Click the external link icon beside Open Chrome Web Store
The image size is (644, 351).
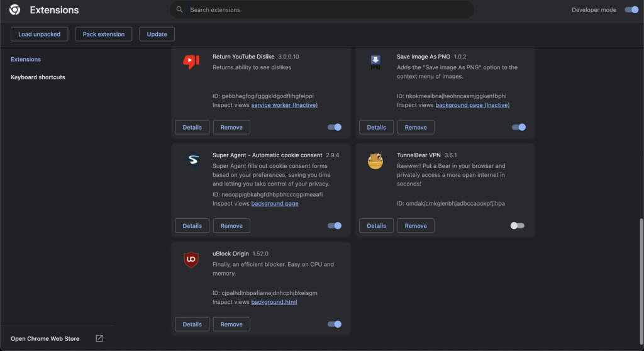point(99,338)
